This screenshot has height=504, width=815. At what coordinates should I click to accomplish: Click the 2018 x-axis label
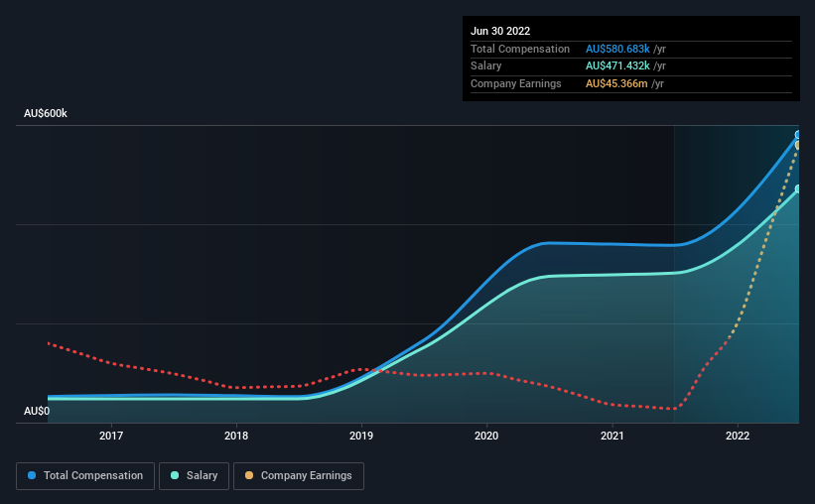click(236, 436)
